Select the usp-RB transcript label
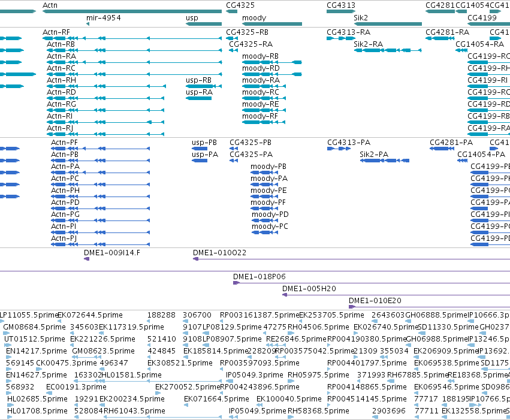This screenshot has width=510, height=420. pos(198,80)
